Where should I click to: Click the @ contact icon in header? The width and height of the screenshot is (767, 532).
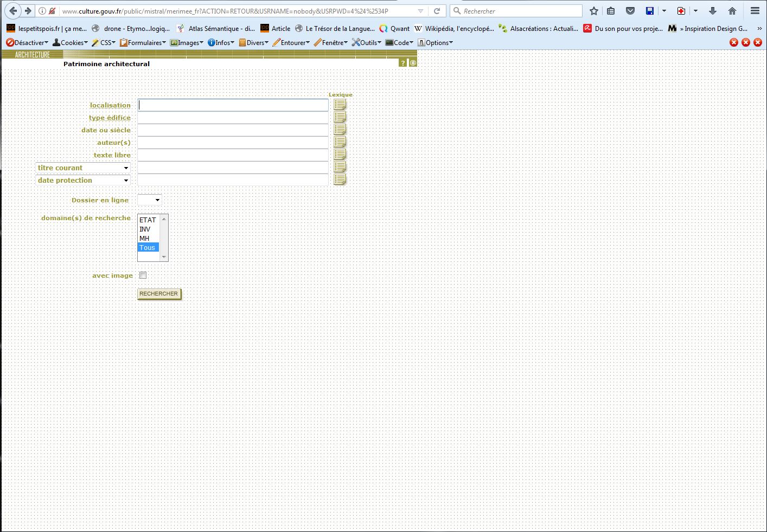pyautogui.click(x=413, y=63)
